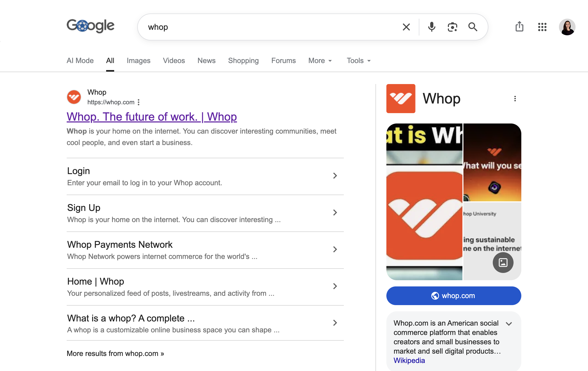
Task: Open the Forums tab
Action: coord(284,61)
